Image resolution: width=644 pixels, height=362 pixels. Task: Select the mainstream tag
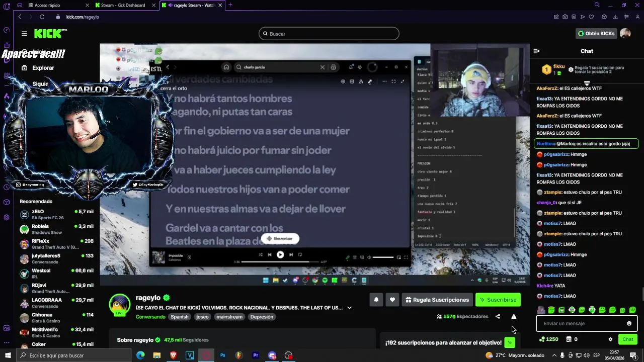pos(229,317)
